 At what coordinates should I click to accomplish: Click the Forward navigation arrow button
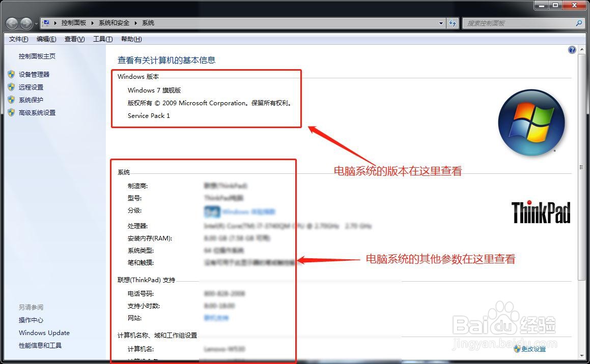pos(26,23)
